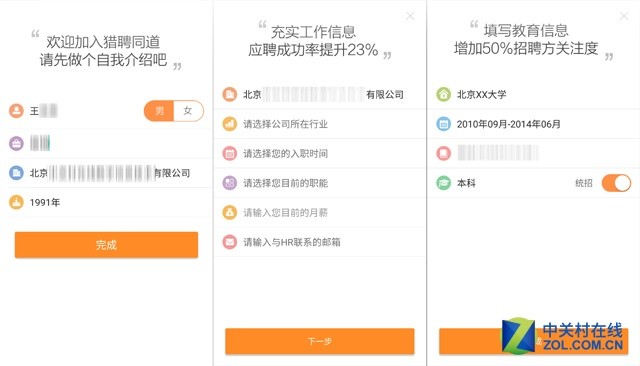The height and width of the screenshot is (366, 640).
Task: Close the work information screen
Action: (410, 16)
